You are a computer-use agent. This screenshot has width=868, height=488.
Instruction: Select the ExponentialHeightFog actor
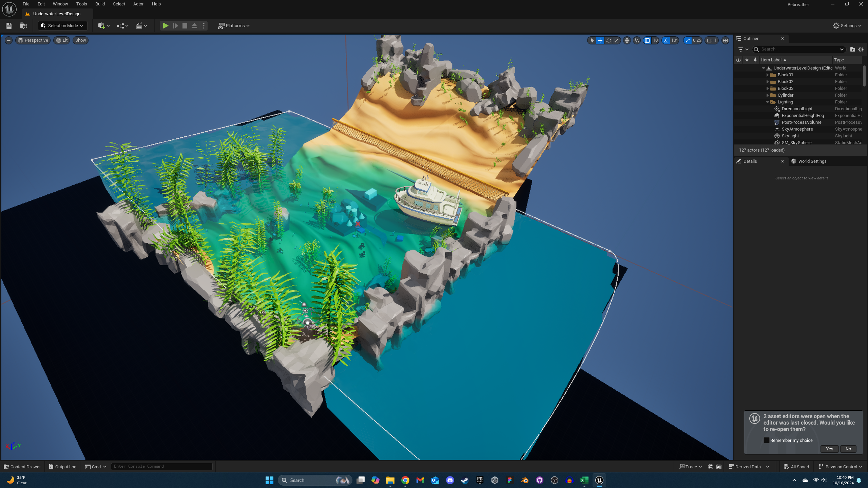point(803,116)
